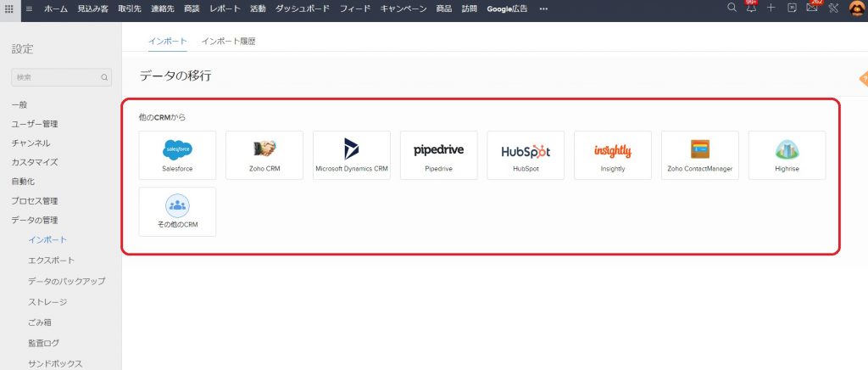This screenshot has height=370, width=868.
Task: Select Salesforce migration card
Action: (177, 155)
